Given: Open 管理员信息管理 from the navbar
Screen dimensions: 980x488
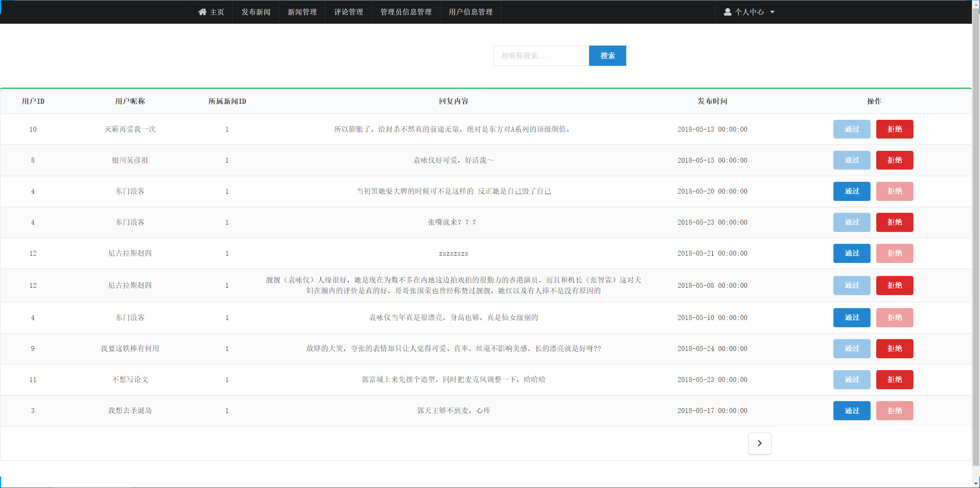Looking at the screenshot, I should [405, 12].
